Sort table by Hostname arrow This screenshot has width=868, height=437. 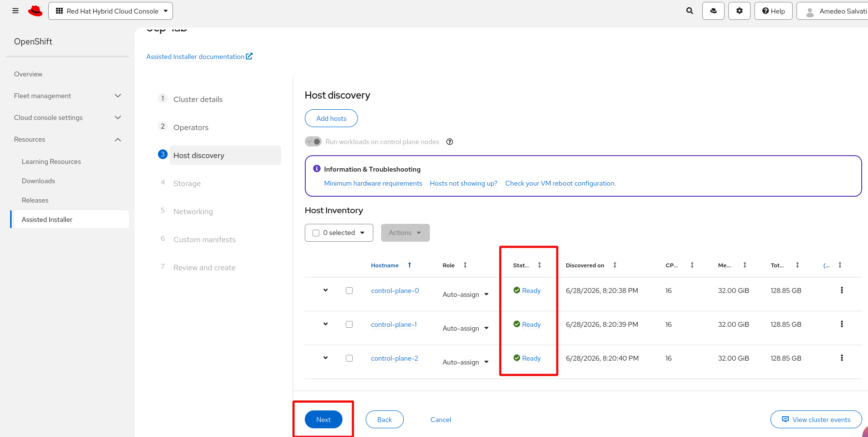(410, 265)
